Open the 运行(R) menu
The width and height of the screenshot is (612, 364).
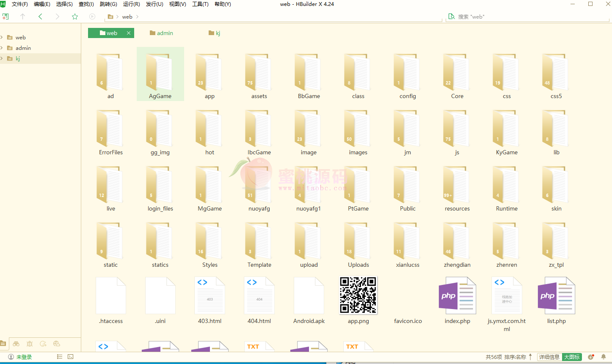tap(131, 4)
